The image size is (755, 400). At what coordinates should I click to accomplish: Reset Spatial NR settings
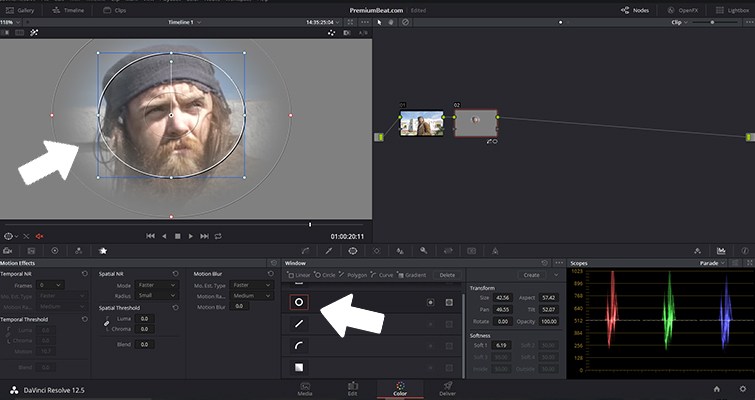click(x=175, y=273)
